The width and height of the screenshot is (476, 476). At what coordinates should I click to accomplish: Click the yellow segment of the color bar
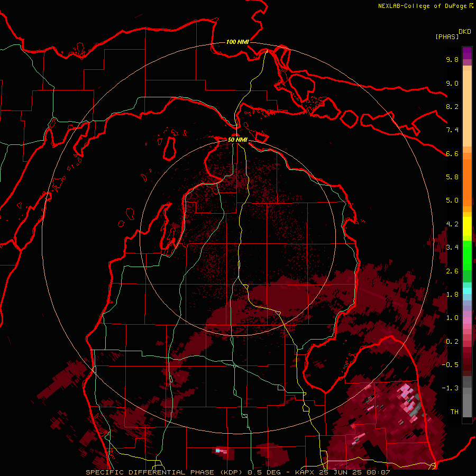pyautogui.click(x=467, y=226)
